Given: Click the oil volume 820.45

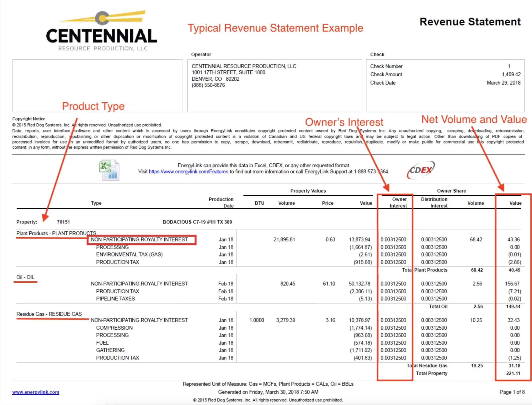Looking at the screenshot, I should pos(287,283).
